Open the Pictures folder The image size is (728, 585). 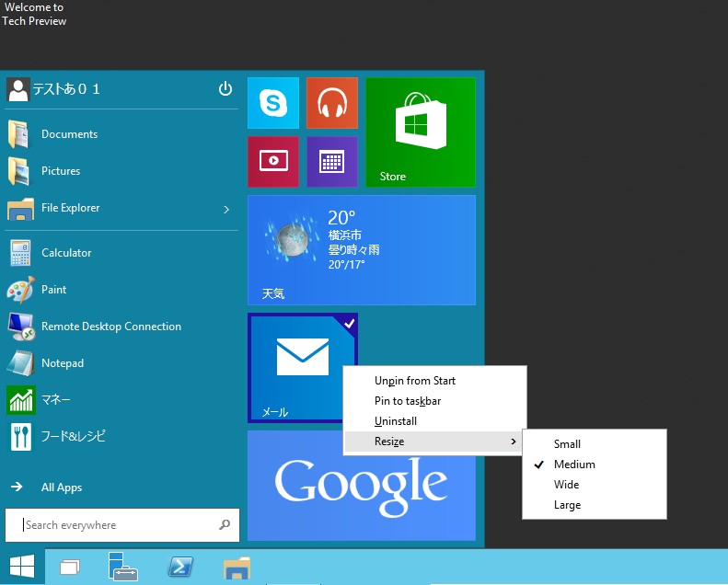121,171
